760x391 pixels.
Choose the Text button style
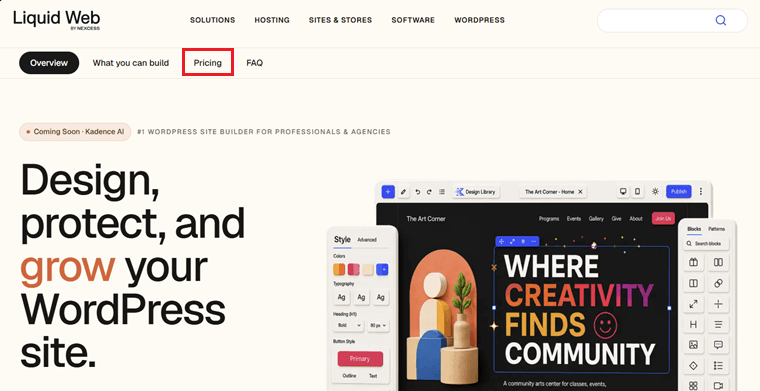pyautogui.click(x=373, y=376)
